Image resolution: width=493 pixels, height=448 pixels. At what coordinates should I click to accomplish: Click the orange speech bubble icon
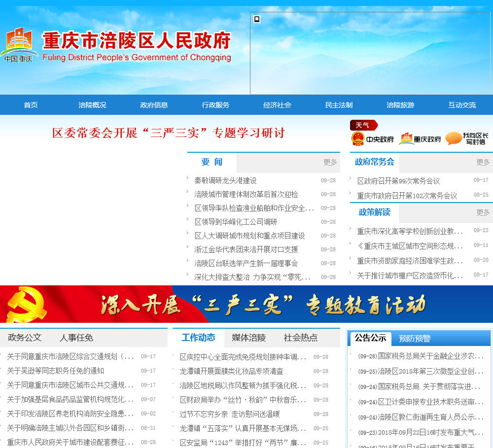coord(453,138)
